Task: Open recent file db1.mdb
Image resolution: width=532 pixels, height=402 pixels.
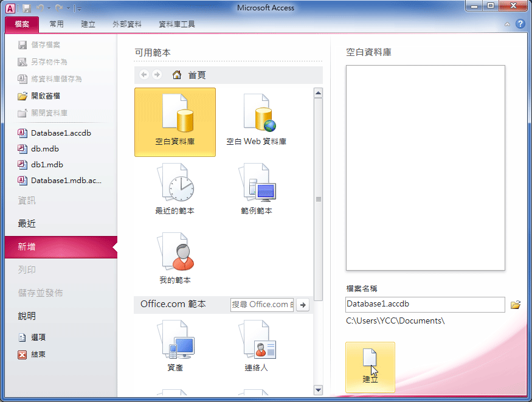Action: (x=40, y=165)
